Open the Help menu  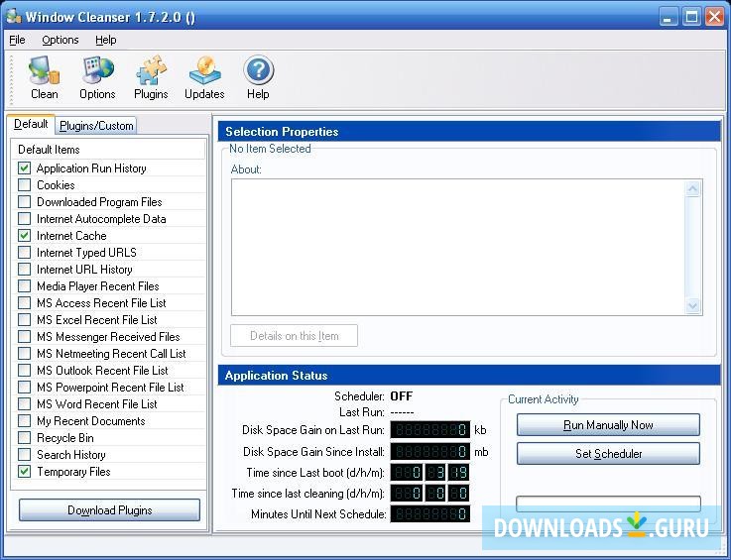click(106, 40)
